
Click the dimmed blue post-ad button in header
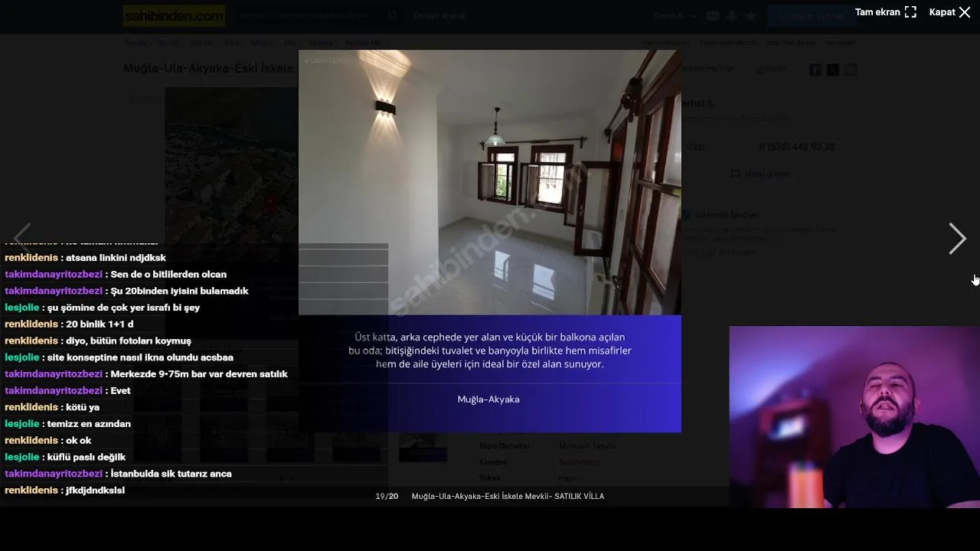click(x=811, y=15)
